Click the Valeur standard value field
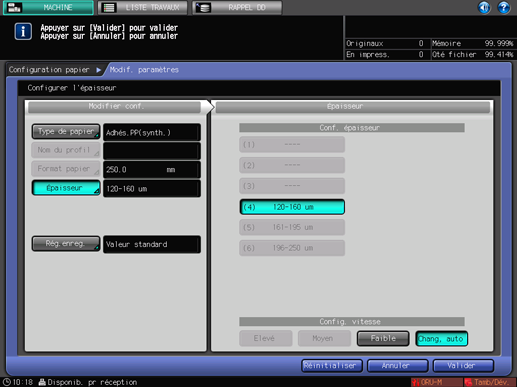Image resolution: width=517 pixels, height=387 pixels. click(152, 244)
